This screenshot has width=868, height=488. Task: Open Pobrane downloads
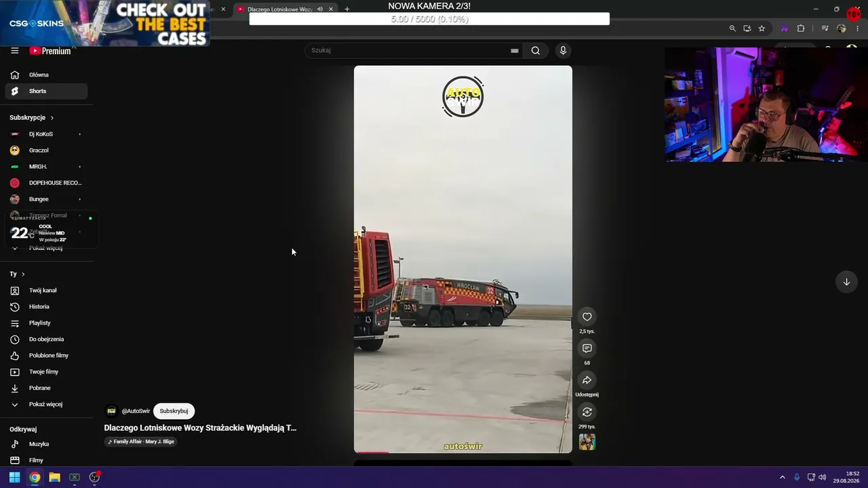click(x=46, y=388)
